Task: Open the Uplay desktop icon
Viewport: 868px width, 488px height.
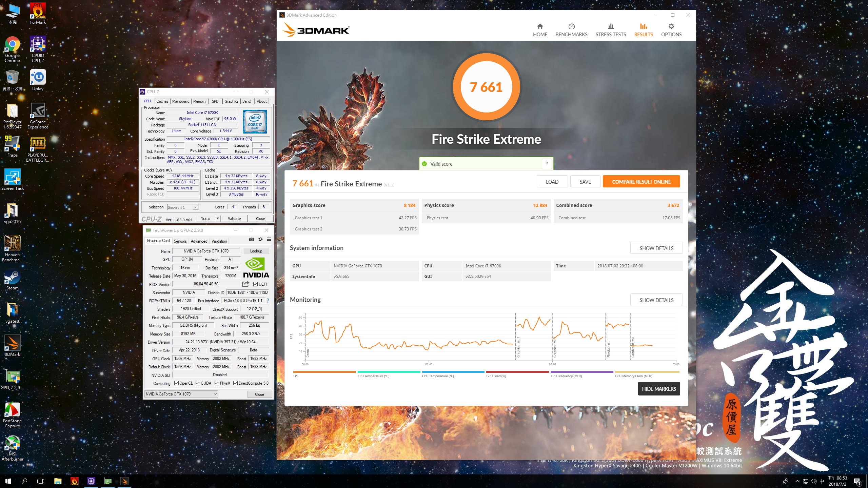Action: (x=38, y=80)
